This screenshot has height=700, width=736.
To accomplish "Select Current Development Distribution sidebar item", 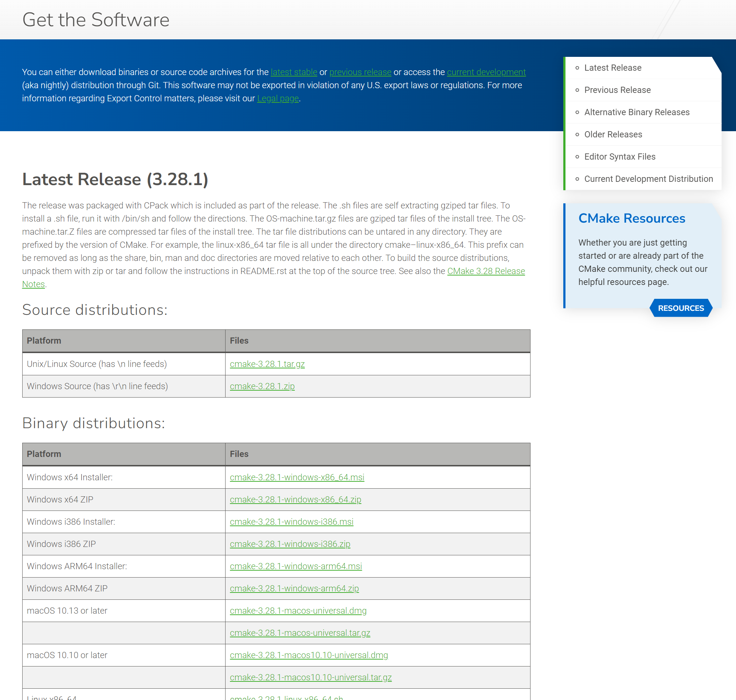I will click(x=648, y=179).
